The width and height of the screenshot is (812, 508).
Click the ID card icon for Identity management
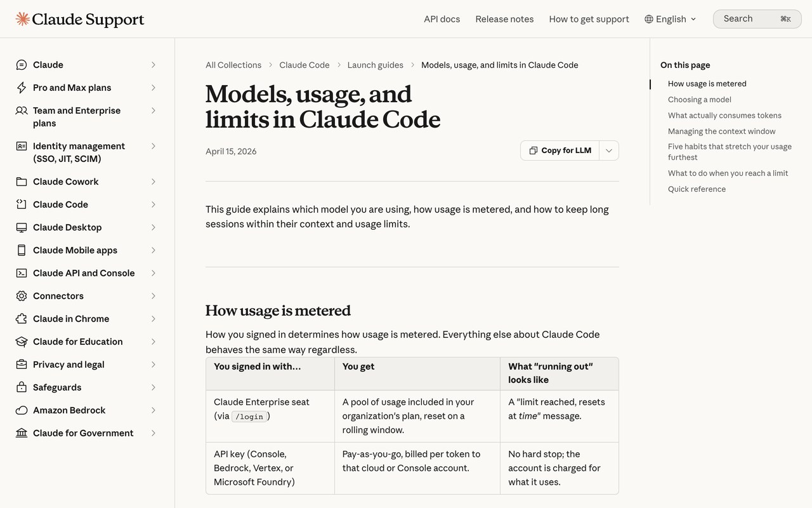[22, 146]
